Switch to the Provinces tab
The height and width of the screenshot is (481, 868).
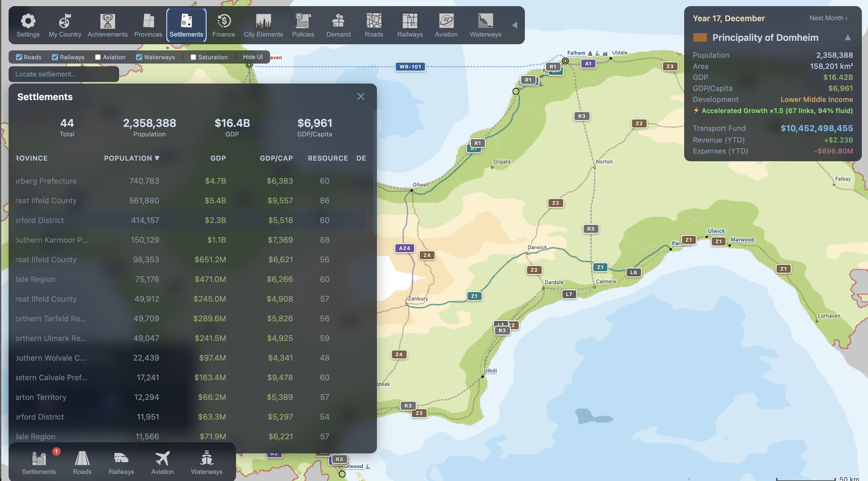point(148,25)
